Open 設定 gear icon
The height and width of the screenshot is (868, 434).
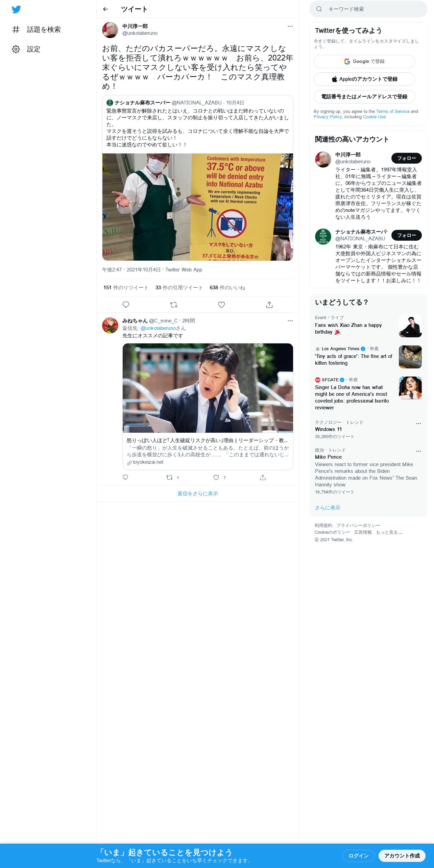(16, 49)
